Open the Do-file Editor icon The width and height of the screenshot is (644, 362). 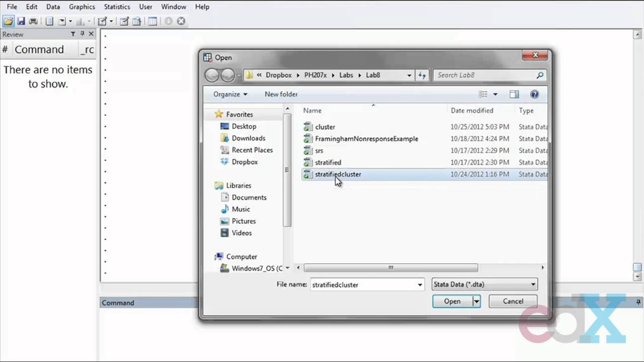(x=103, y=21)
